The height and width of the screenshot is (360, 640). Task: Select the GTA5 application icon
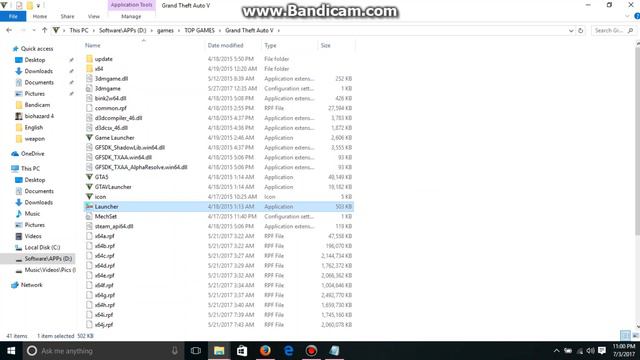89,177
